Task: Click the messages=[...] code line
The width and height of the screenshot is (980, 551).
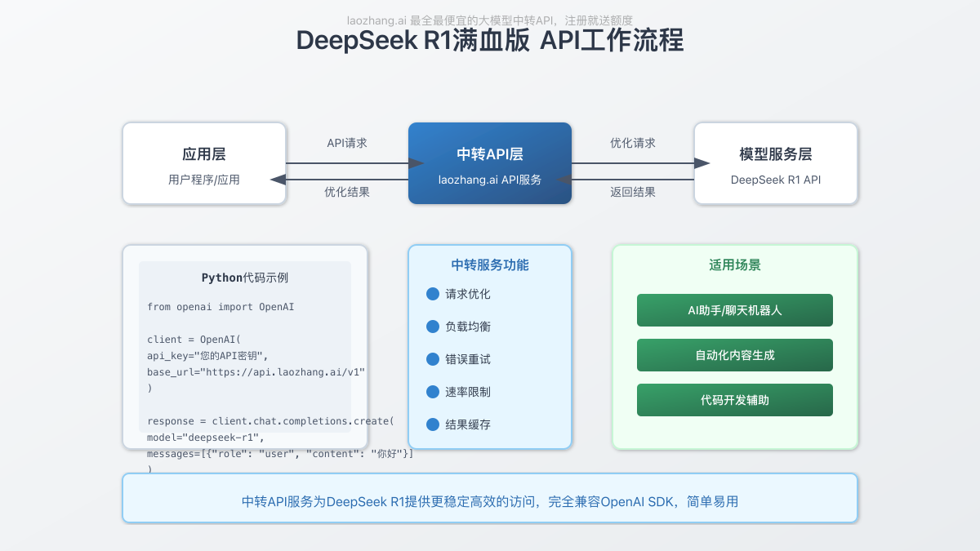Action: (x=280, y=454)
